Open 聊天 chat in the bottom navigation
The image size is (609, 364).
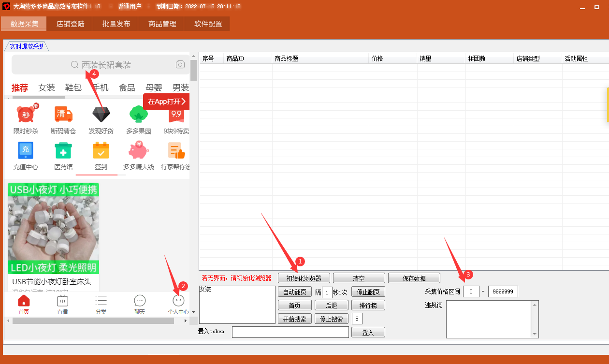[140, 305]
